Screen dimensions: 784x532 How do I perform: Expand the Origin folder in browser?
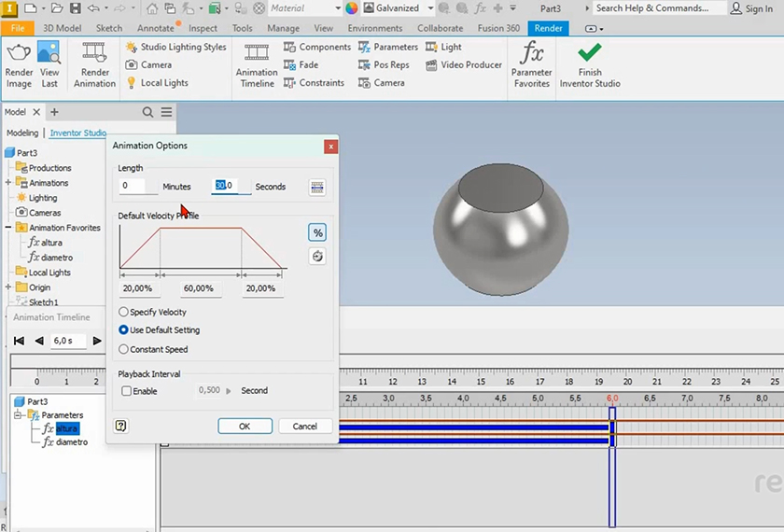(x=8, y=287)
